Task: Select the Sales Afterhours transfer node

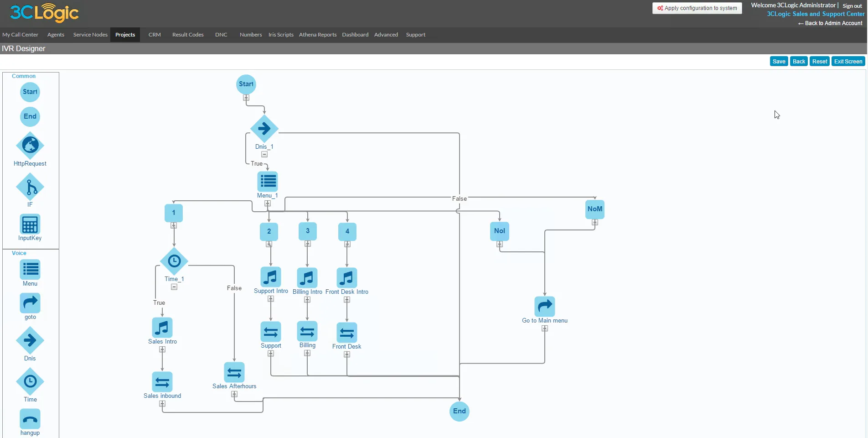Action: [234, 372]
